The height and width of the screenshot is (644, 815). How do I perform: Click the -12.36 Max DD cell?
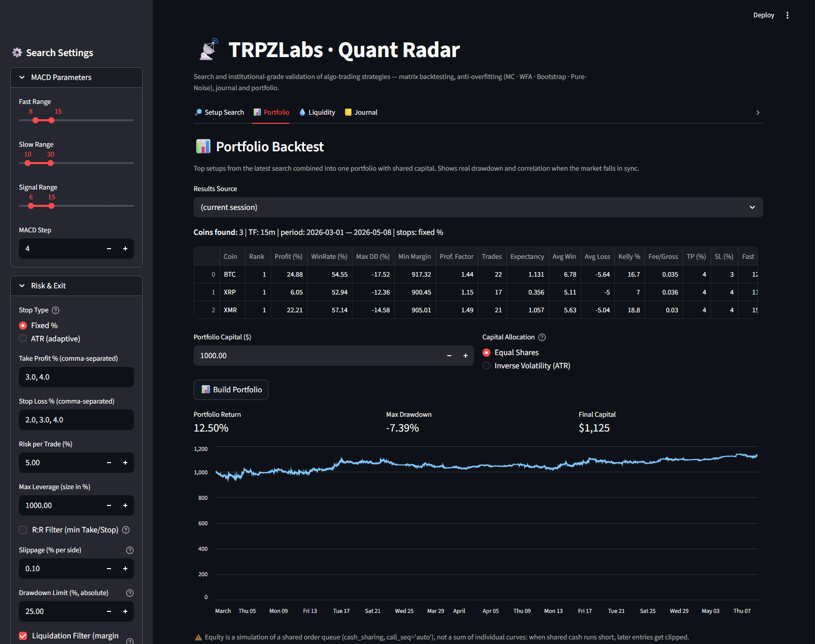click(x=373, y=292)
